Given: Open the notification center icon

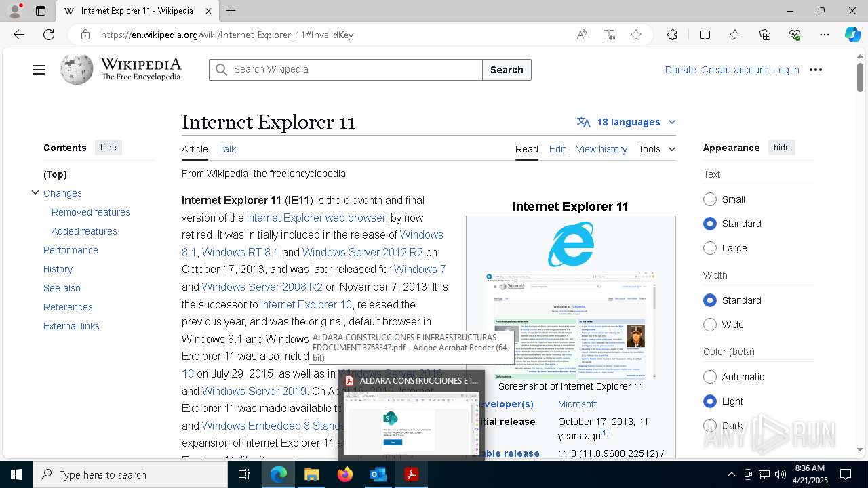Looking at the screenshot, I should (846, 474).
